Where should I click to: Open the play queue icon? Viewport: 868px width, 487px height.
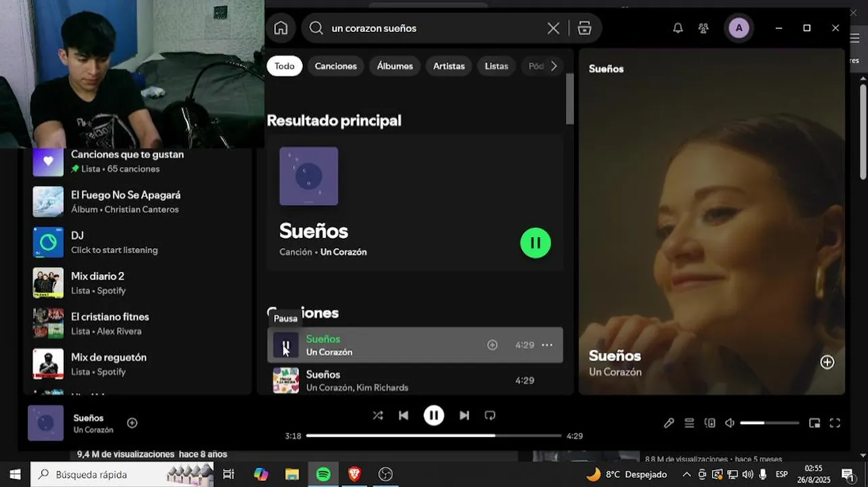(x=689, y=423)
